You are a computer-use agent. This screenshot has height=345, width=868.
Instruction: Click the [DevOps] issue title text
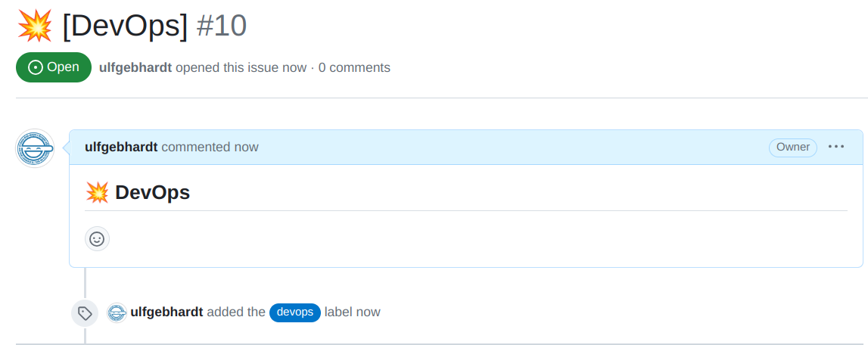pos(125,26)
